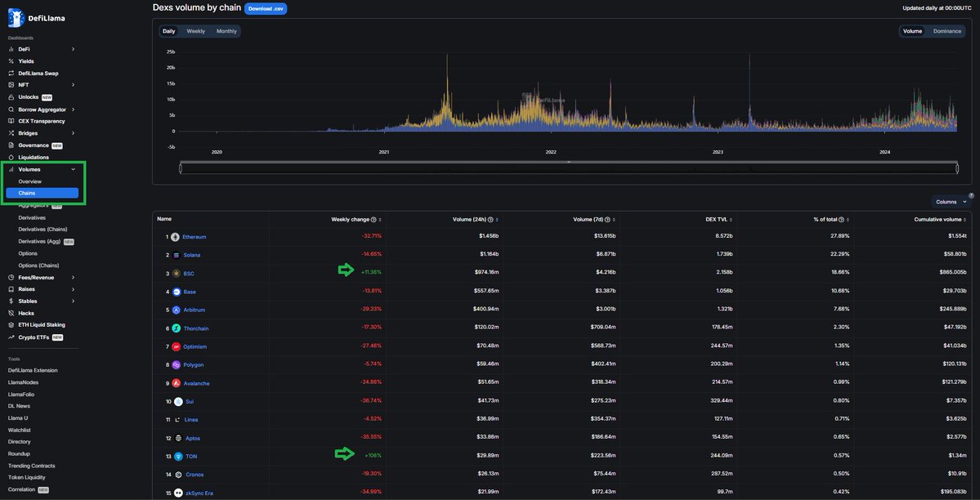Image resolution: width=980 pixels, height=500 pixels.
Task: Open the Columns dropdown
Action: click(x=951, y=202)
